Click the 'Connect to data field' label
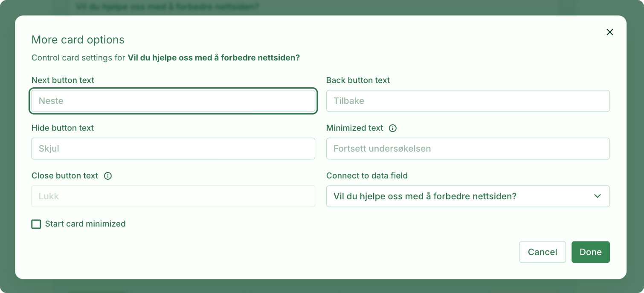This screenshot has width=644, height=293. [x=367, y=175]
